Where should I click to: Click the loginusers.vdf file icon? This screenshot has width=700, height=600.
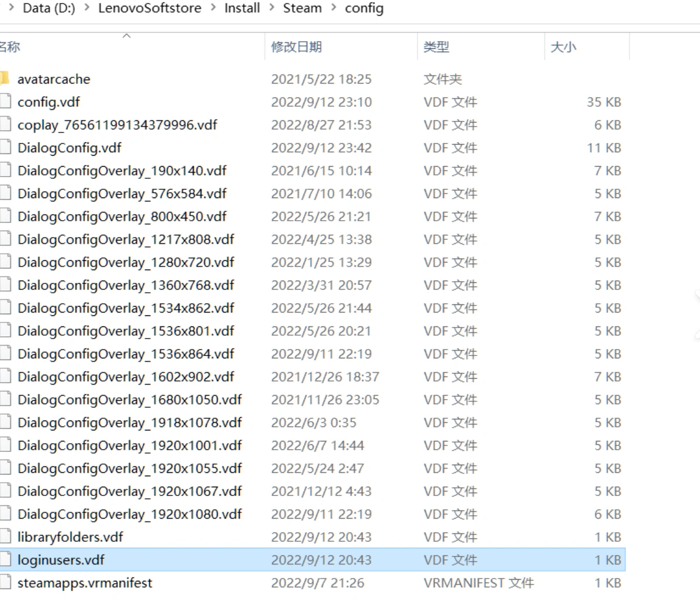(x=5, y=559)
